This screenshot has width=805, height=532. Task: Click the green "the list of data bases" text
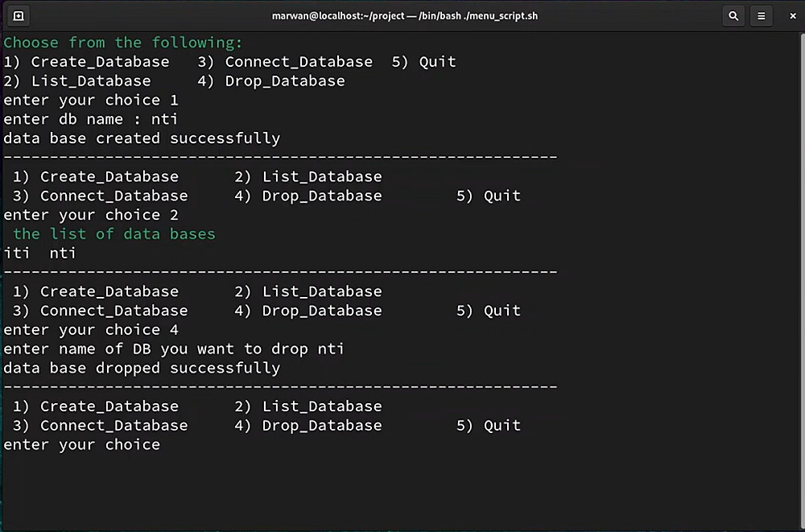tap(114, 234)
